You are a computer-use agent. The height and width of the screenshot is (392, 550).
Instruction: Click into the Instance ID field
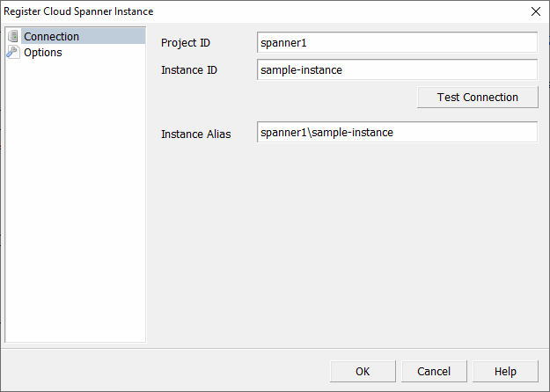pyautogui.click(x=397, y=69)
